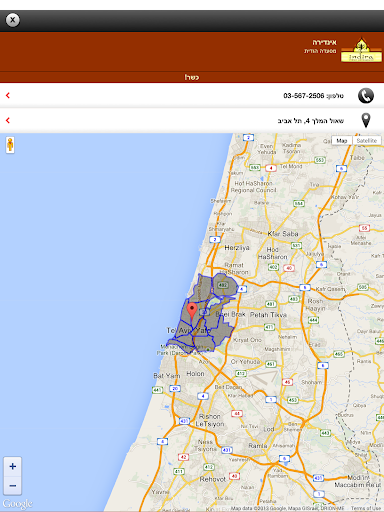Expand the address row's red chevron

tap(8, 120)
